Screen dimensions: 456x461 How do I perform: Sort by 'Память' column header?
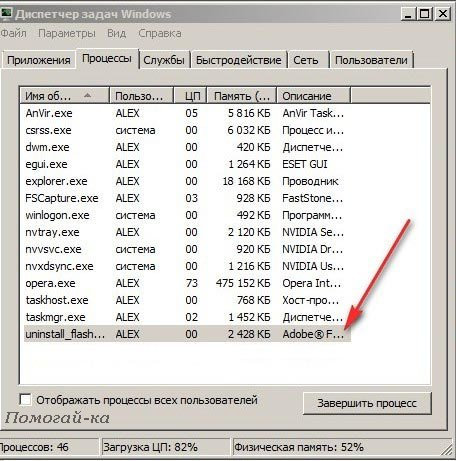[x=242, y=96]
